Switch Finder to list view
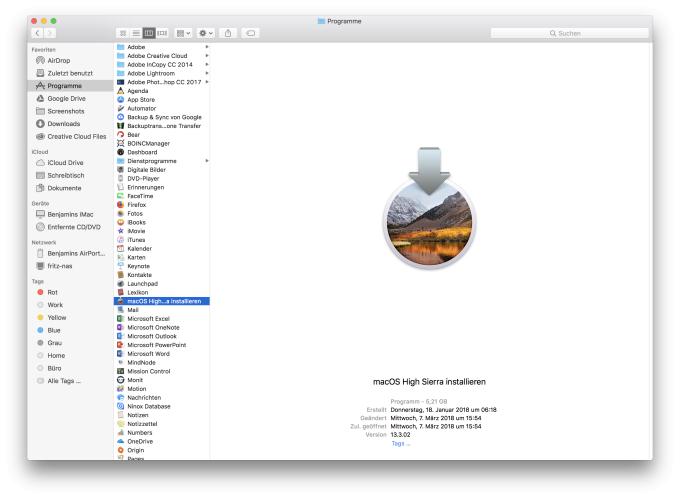 point(136,33)
